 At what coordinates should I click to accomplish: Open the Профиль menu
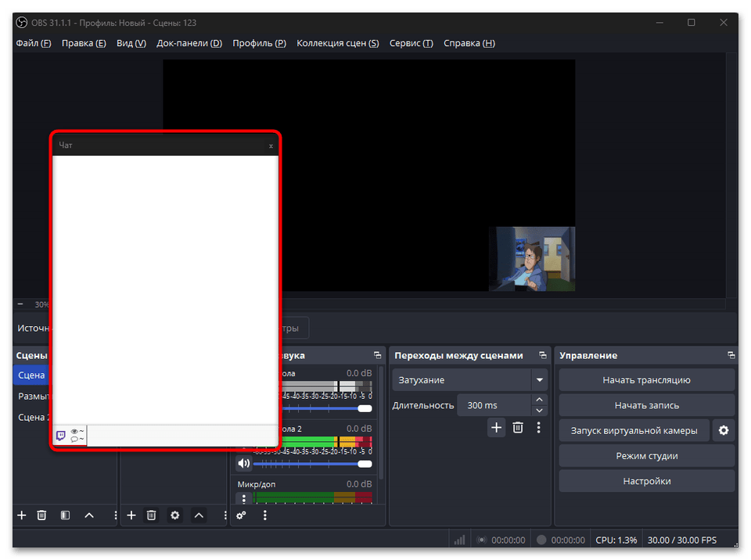click(x=259, y=43)
